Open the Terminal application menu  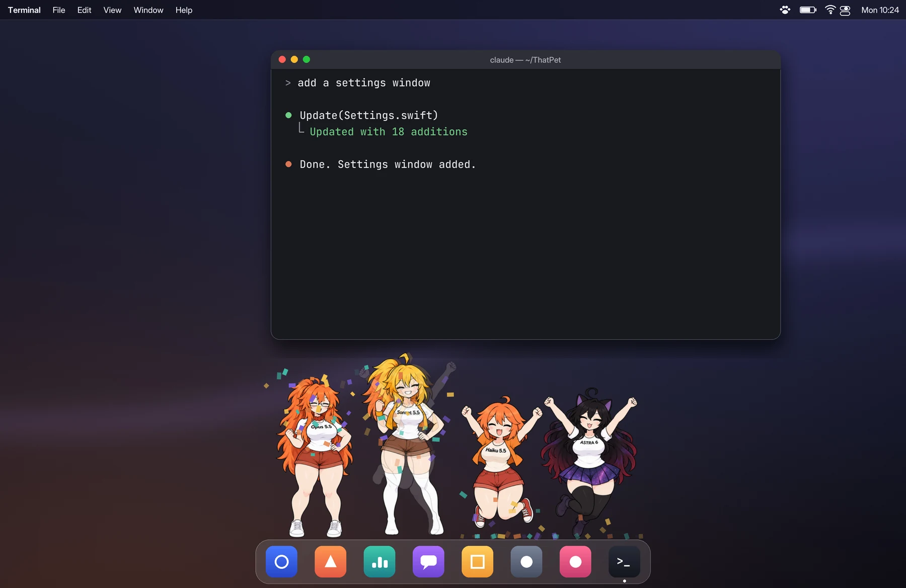[x=24, y=10]
